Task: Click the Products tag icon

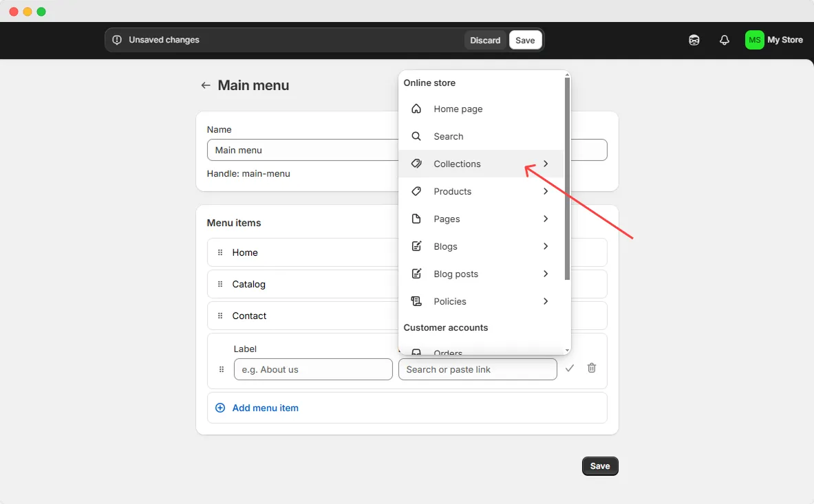Action: (x=416, y=191)
